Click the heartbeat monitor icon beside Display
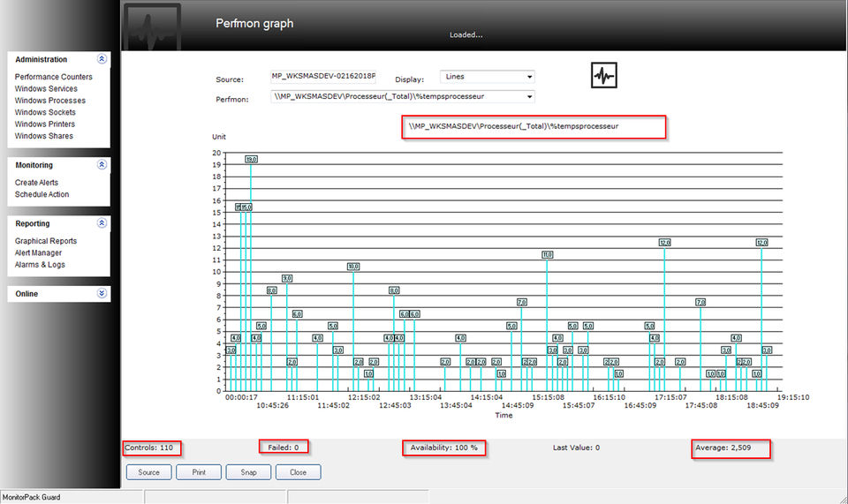The image size is (848, 504). (603, 75)
